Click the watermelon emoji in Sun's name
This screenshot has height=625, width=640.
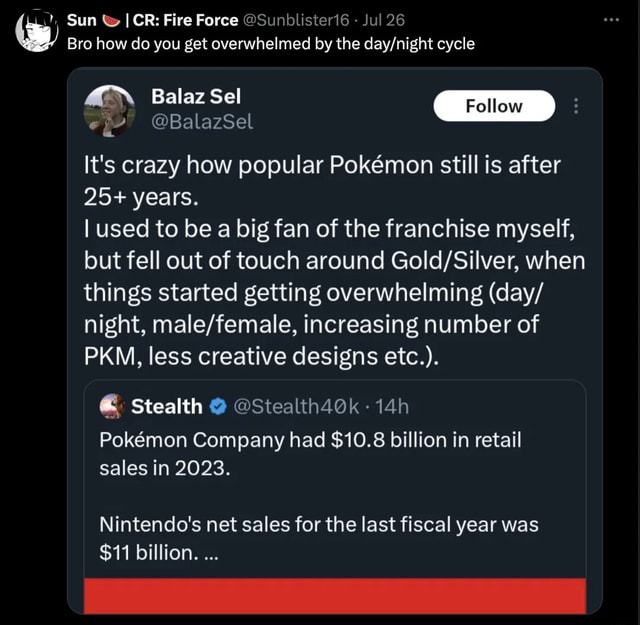coord(113,19)
